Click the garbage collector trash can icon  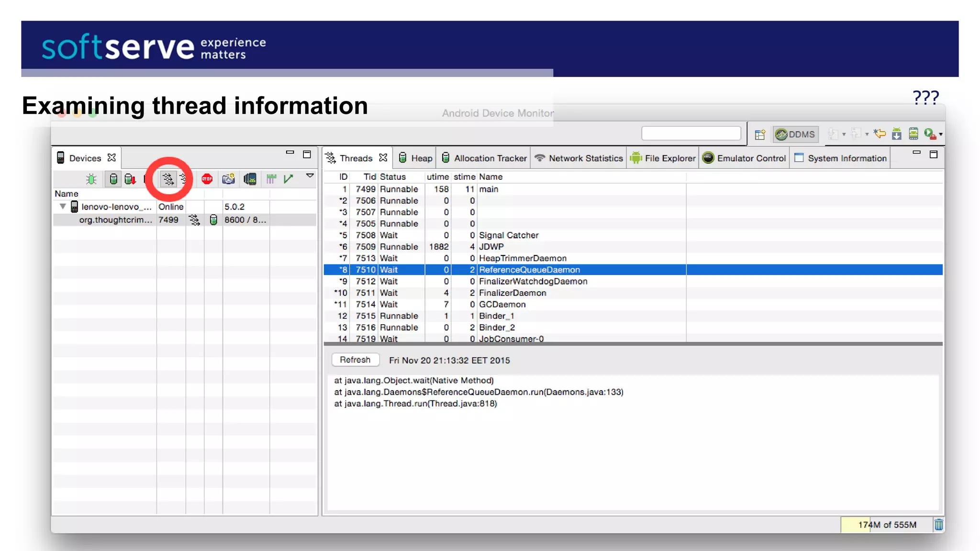[x=939, y=525]
